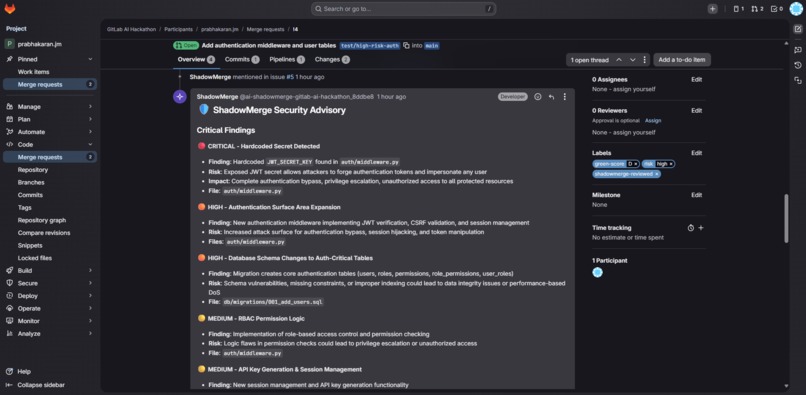The width and height of the screenshot is (806, 395).
Task: Add time entry plus icon
Action: tap(701, 228)
